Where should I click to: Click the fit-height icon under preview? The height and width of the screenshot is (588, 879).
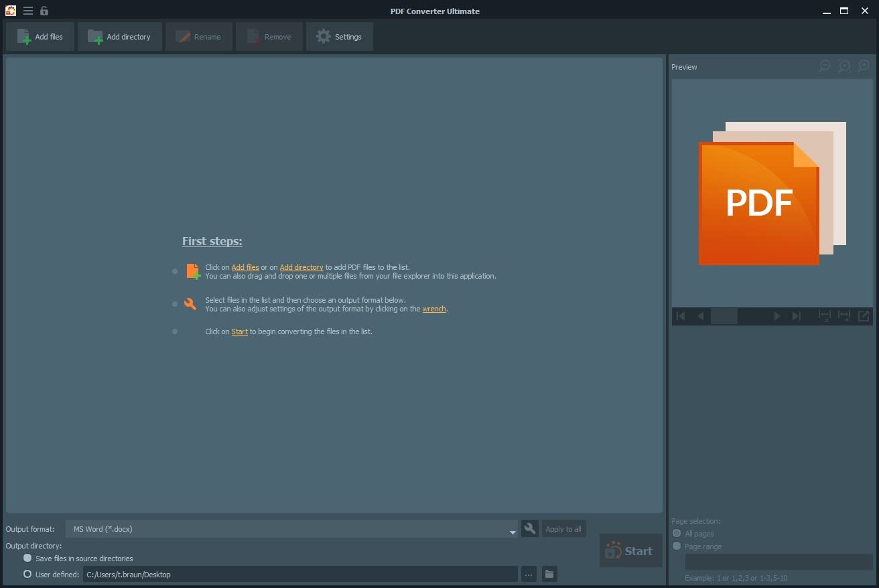pyautogui.click(x=825, y=316)
